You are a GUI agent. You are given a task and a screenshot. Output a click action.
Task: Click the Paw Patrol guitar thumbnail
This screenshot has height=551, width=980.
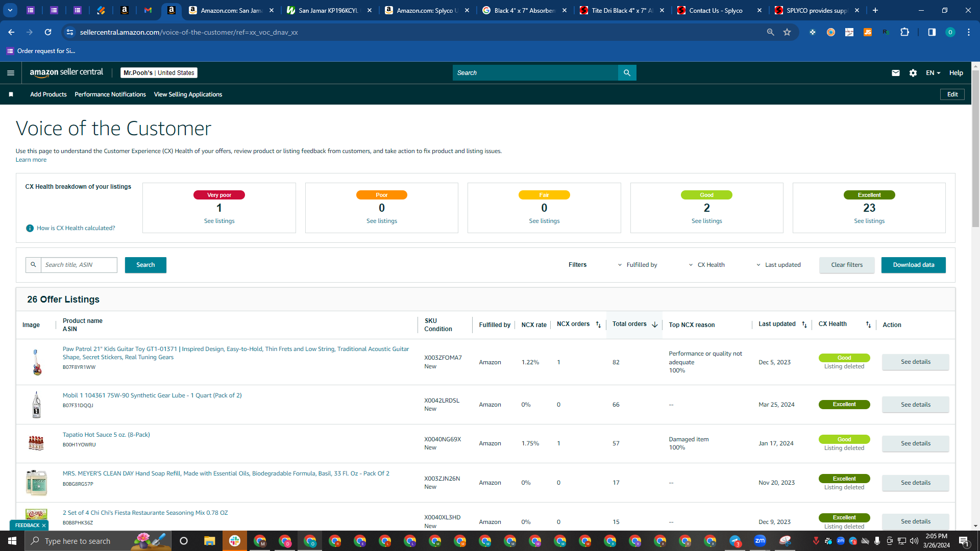pyautogui.click(x=36, y=362)
